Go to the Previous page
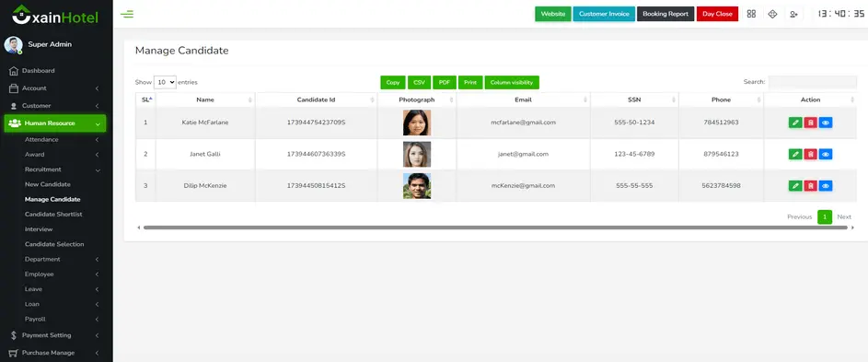This screenshot has width=868, height=362. coord(799,216)
